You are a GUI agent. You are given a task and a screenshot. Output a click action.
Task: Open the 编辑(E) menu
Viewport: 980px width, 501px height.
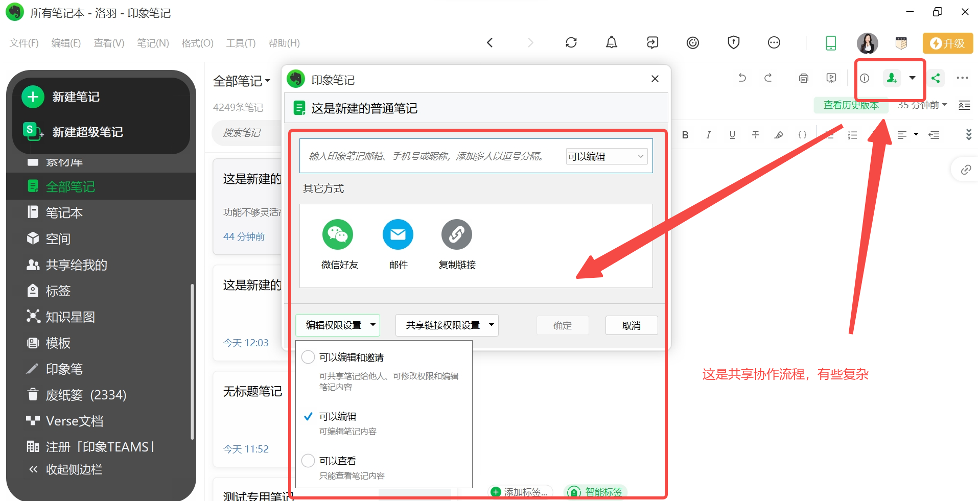(x=66, y=43)
